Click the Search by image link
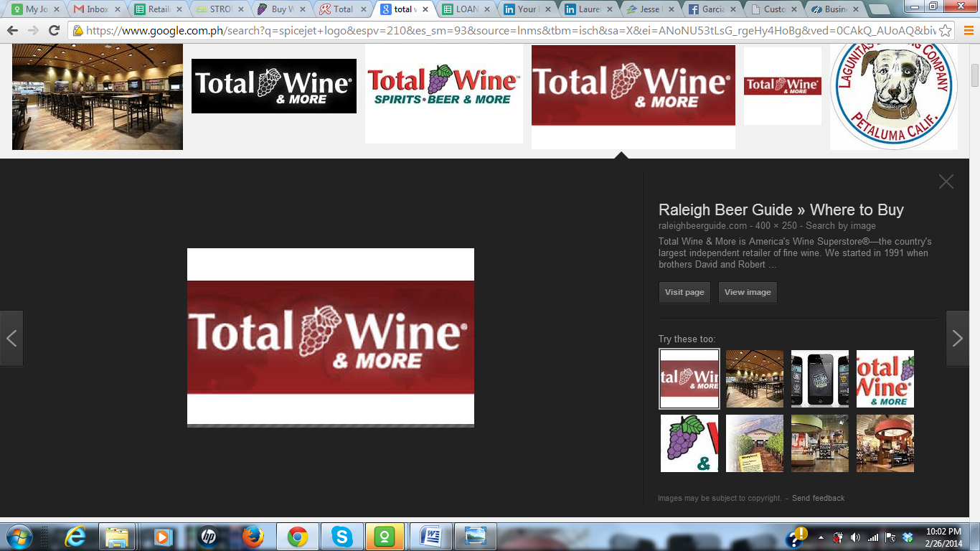The height and width of the screenshot is (551, 980). (x=840, y=225)
